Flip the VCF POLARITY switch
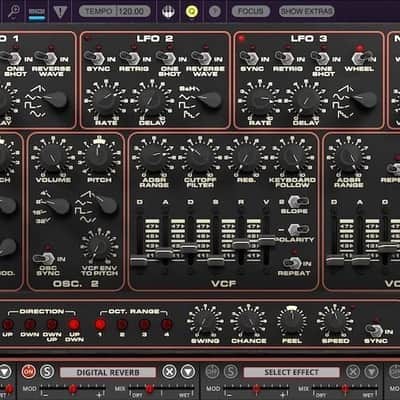The image size is (400, 400). coord(298,230)
